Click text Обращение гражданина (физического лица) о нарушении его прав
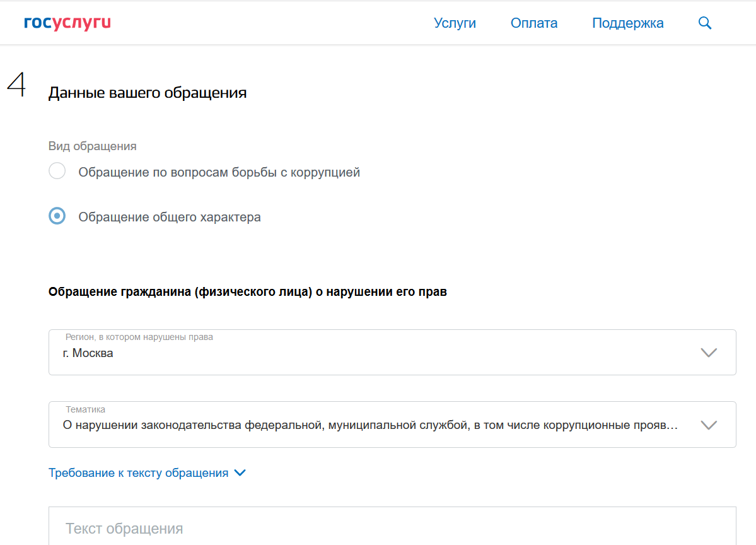Image resolution: width=756 pixels, height=545 pixels. [x=248, y=292]
